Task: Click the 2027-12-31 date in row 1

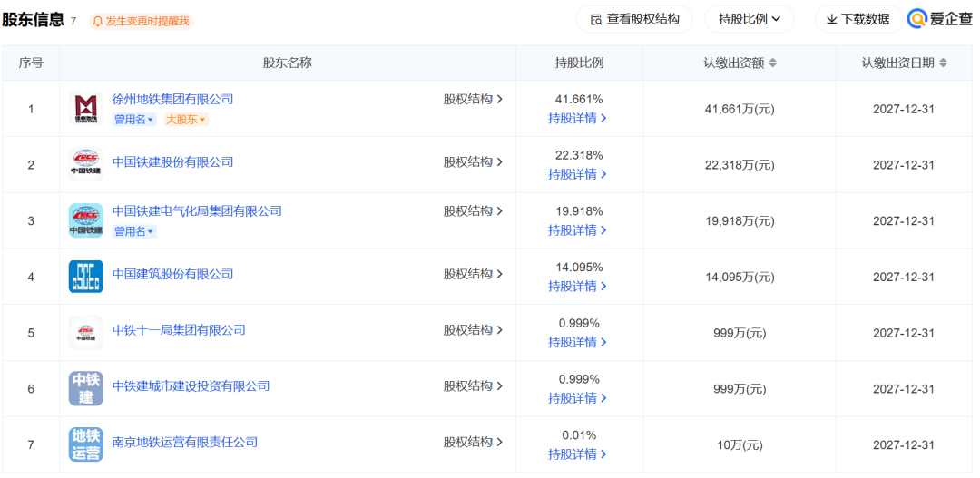Action: point(904,109)
